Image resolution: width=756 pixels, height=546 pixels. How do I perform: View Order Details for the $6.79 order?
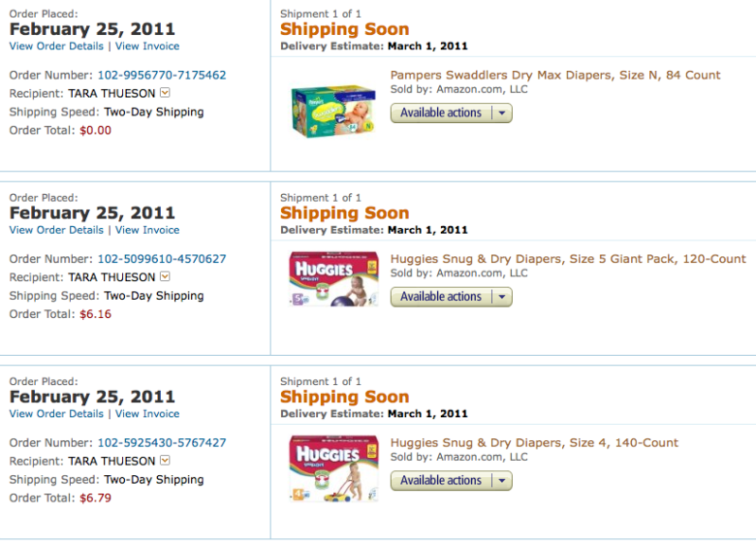57,414
